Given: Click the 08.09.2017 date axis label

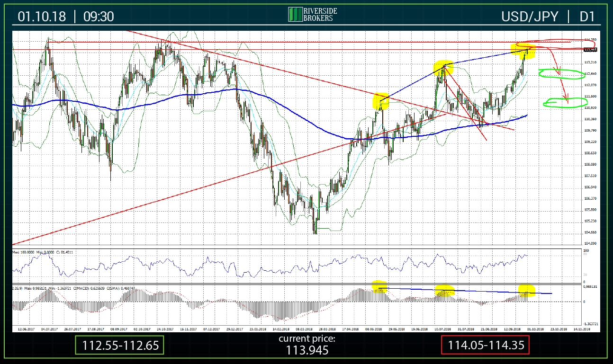Looking at the screenshot, I should point(119,328).
